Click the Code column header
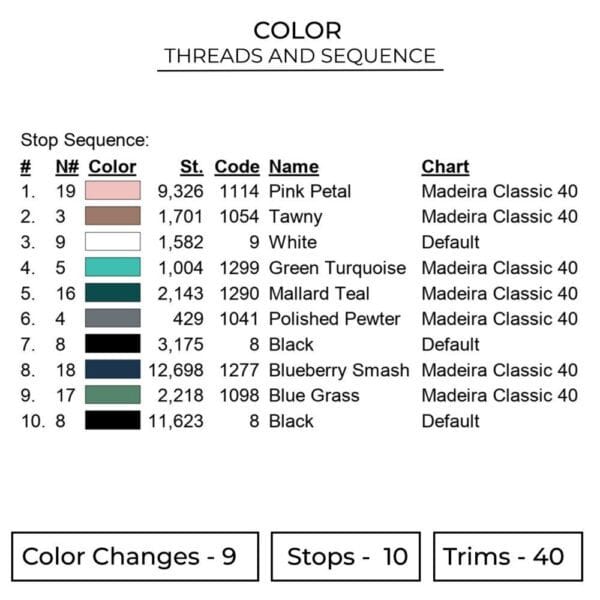The width and height of the screenshot is (600, 600). click(x=236, y=167)
